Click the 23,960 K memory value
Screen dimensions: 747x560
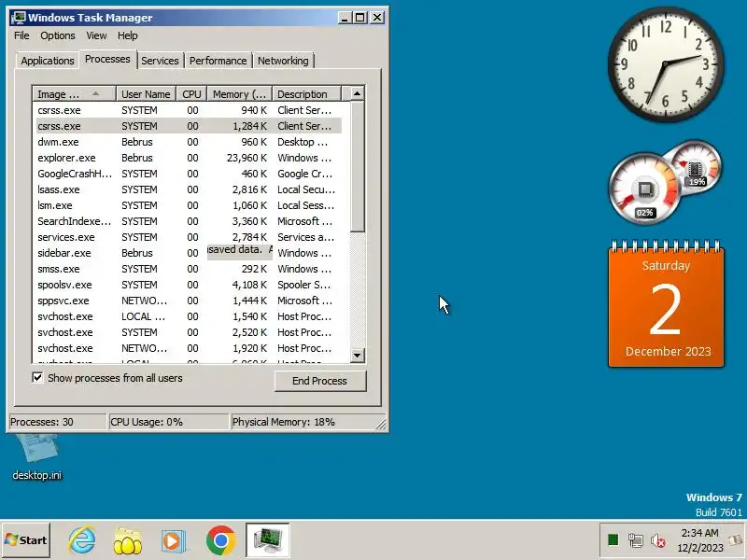click(247, 158)
